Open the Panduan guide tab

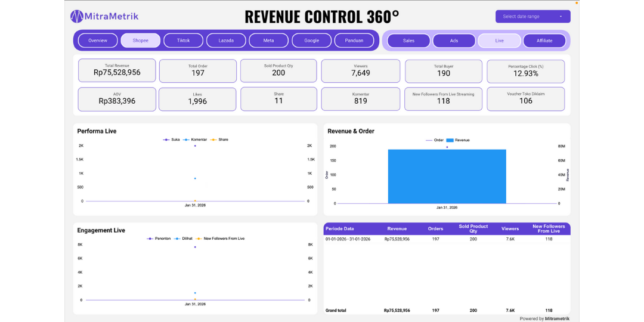tap(354, 41)
